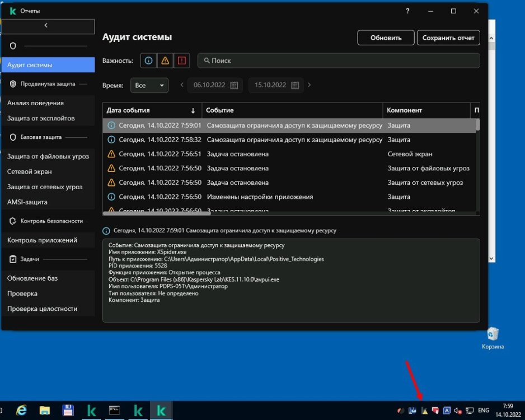Sort by the Событие column header
Screen dimensions: 525x420
[292, 110]
